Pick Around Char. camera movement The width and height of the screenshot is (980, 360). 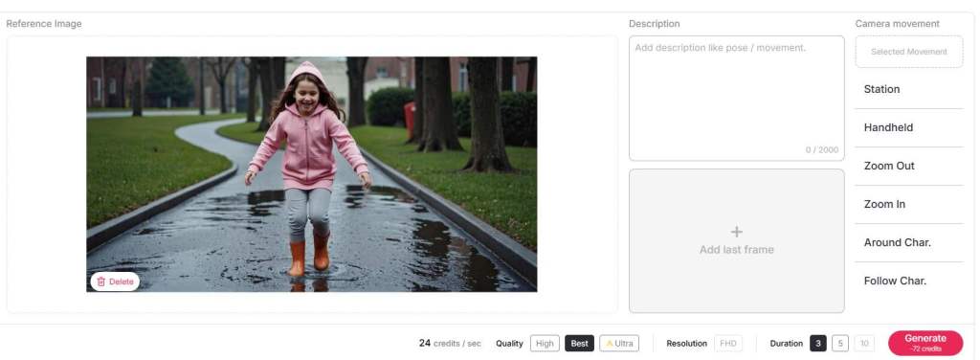[x=909, y=242]
